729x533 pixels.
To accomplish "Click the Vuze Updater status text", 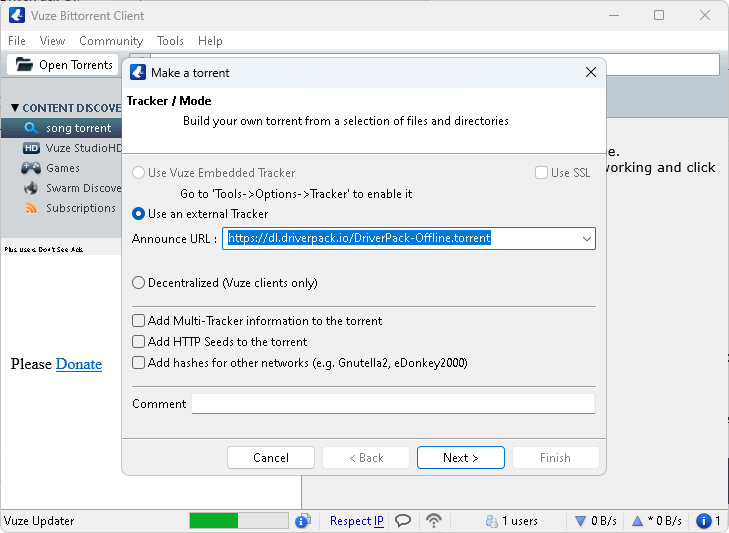I will [x=39, y=521].
